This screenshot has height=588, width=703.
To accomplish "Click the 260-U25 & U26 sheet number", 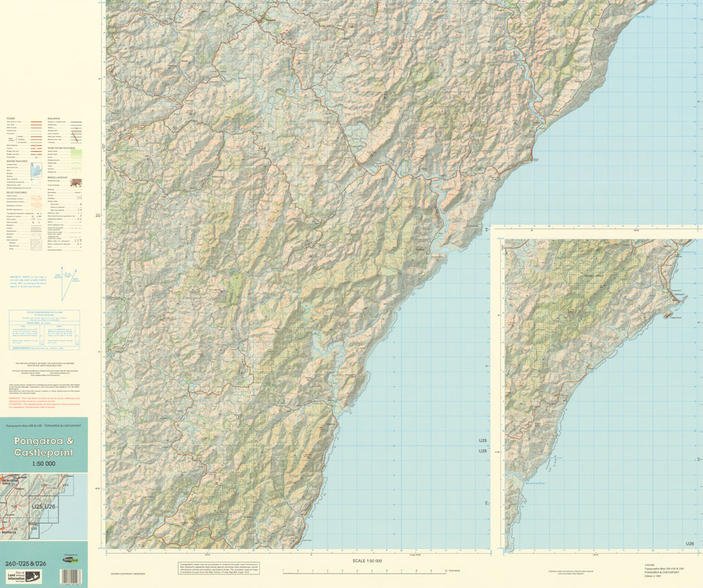I will tap(25, 563).
